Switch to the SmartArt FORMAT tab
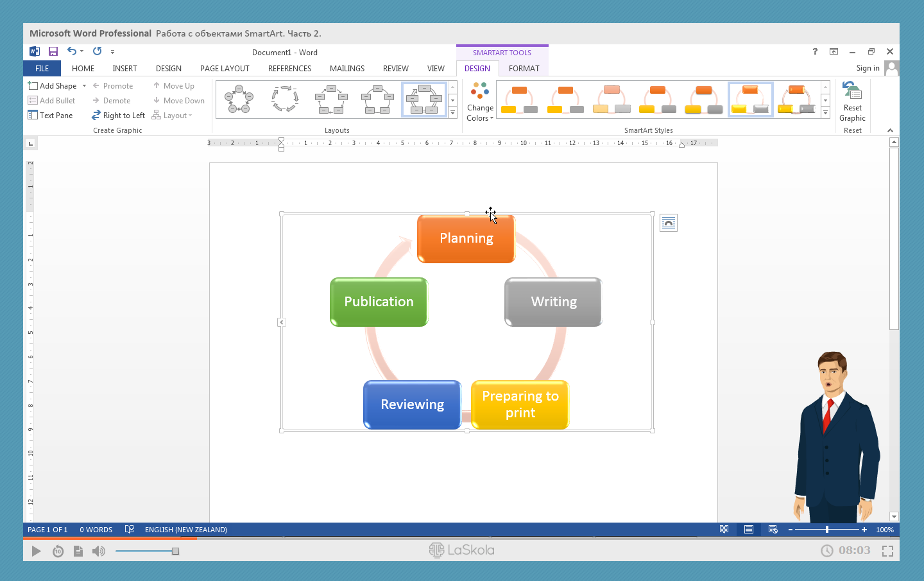Image resolution: width=924 pixels, height=581 pixels. tap(524, 69)
